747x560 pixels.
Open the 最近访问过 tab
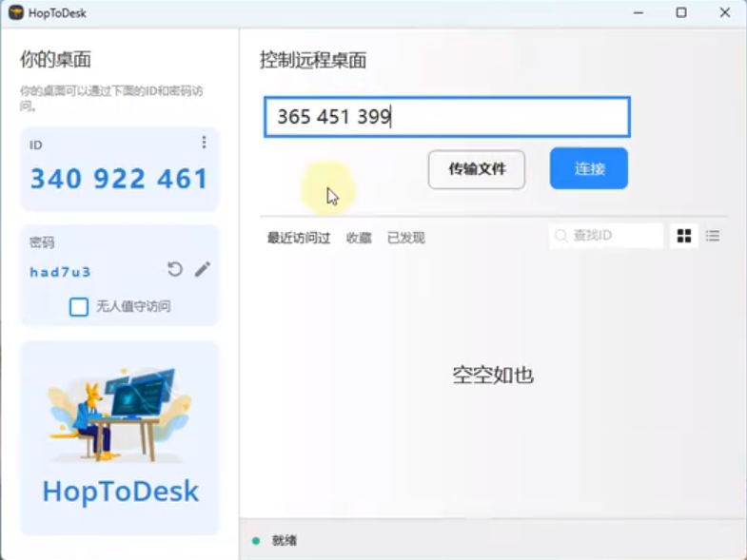(299, 238)
